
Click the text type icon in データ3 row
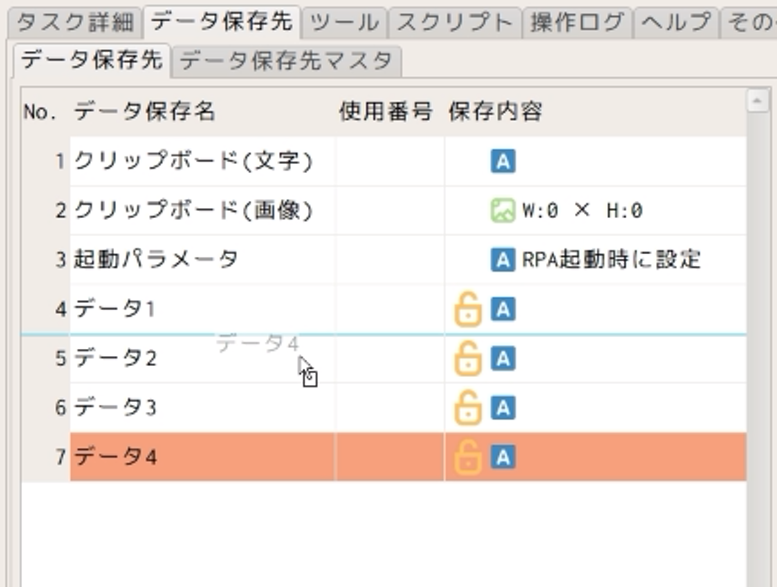pos(503,407)
